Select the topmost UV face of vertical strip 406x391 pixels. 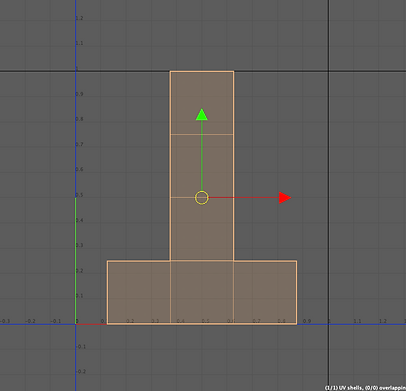202,103
